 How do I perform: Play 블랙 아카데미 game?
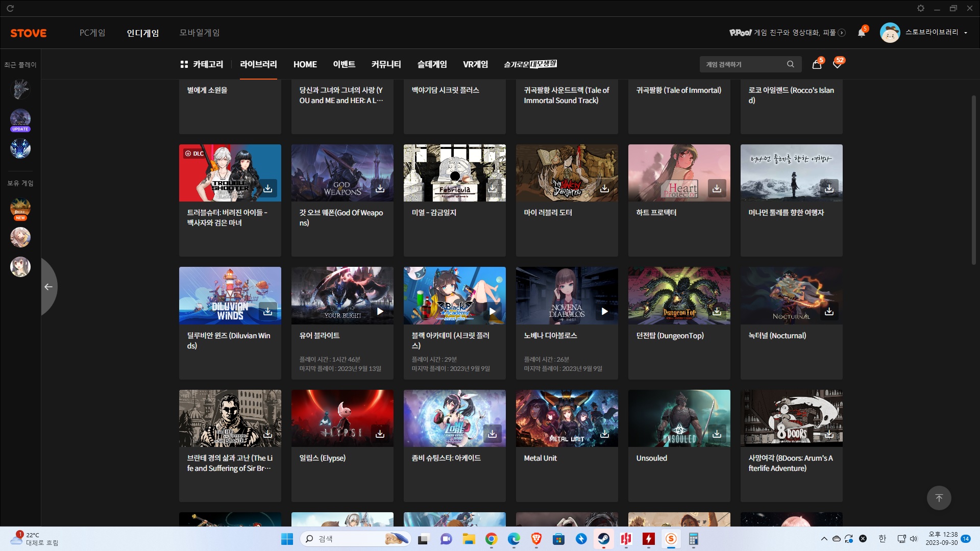pyautogui.click(x=493, y=311)
